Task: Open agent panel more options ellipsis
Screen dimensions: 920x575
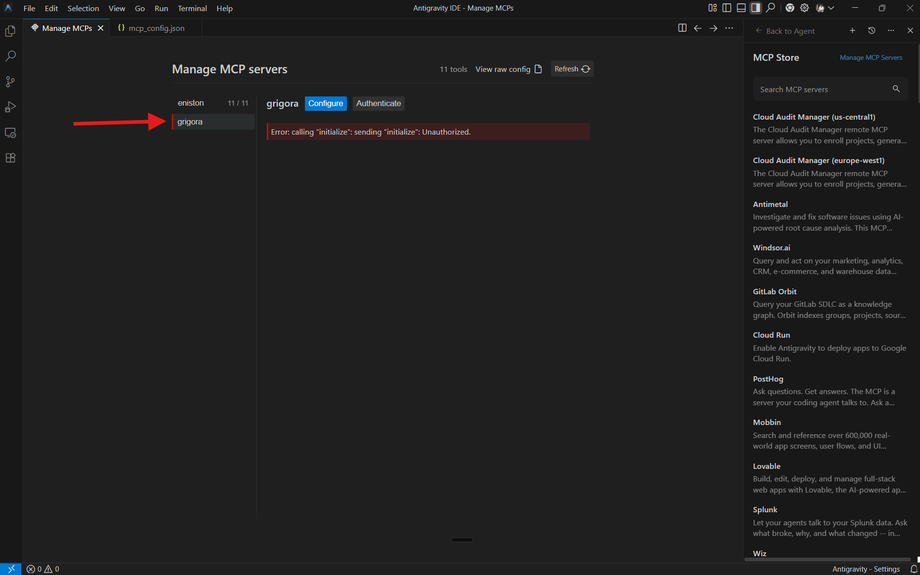Action: tap(891, 31)
